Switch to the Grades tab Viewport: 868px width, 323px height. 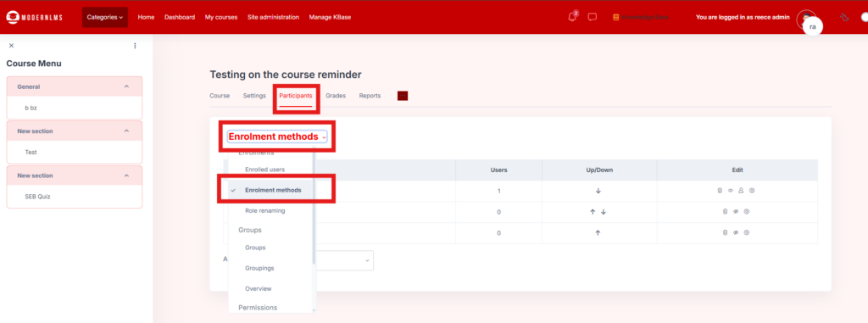pos(336,96)
